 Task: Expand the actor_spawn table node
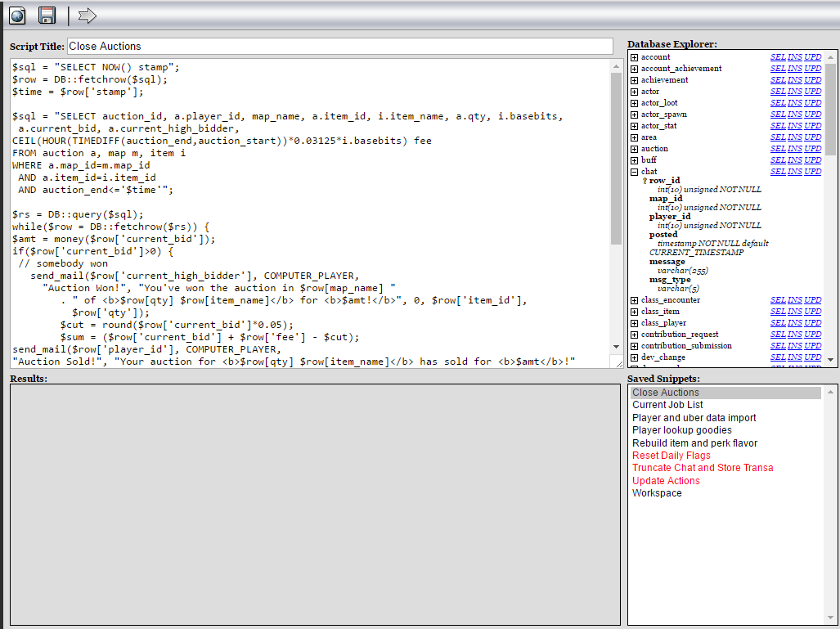(x=634, y=114)
